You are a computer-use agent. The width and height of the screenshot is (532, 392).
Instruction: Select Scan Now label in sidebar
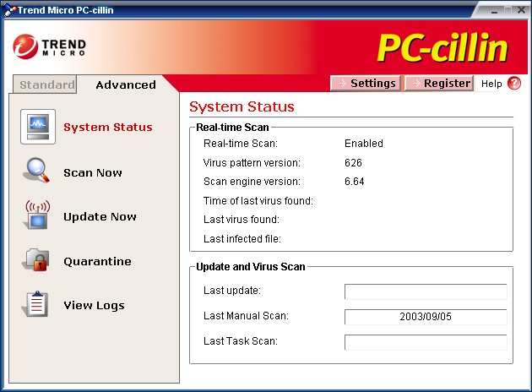93,172
